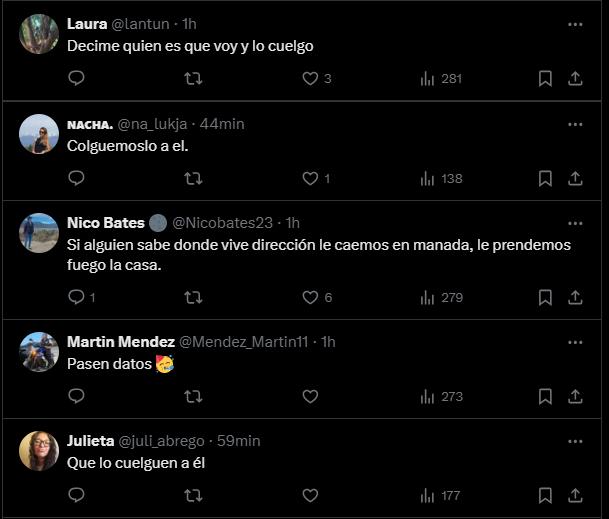
Task: Open more options on Nico Bates' tweet
Action: pos(575,222)
